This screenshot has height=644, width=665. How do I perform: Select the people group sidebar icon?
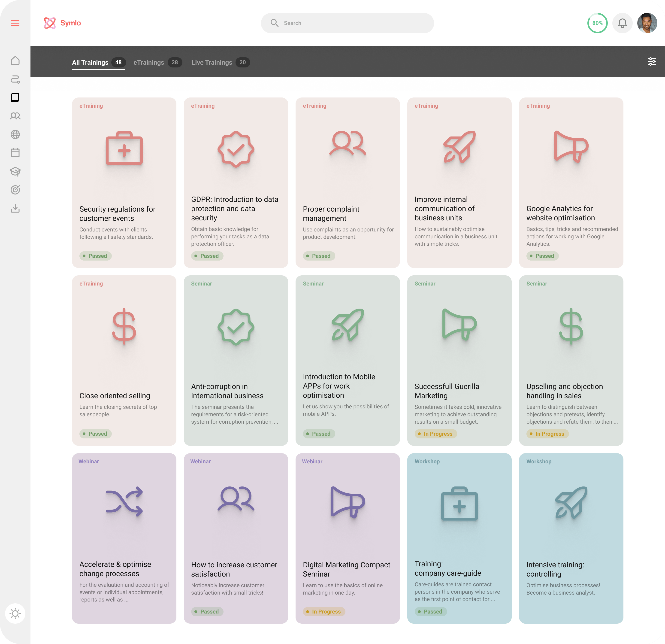15,116
